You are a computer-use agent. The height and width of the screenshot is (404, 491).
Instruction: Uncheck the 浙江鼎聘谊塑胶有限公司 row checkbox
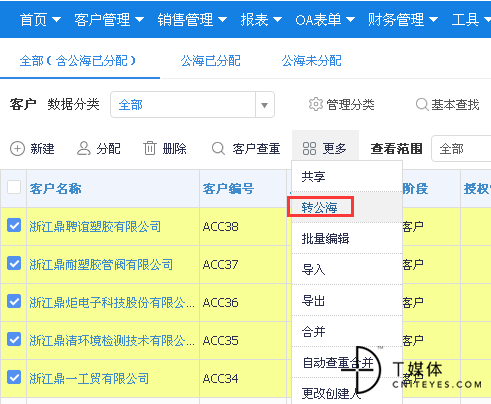point(14,225)
